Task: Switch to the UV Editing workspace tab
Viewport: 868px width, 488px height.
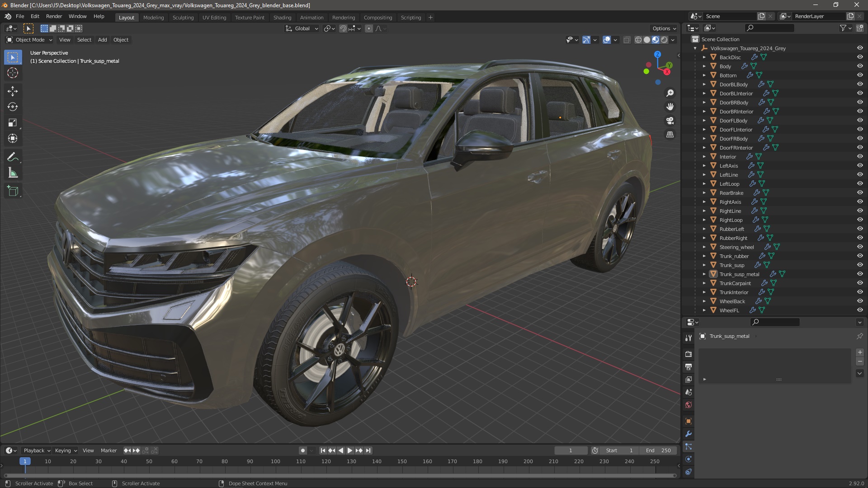Action: pos(214,18)
